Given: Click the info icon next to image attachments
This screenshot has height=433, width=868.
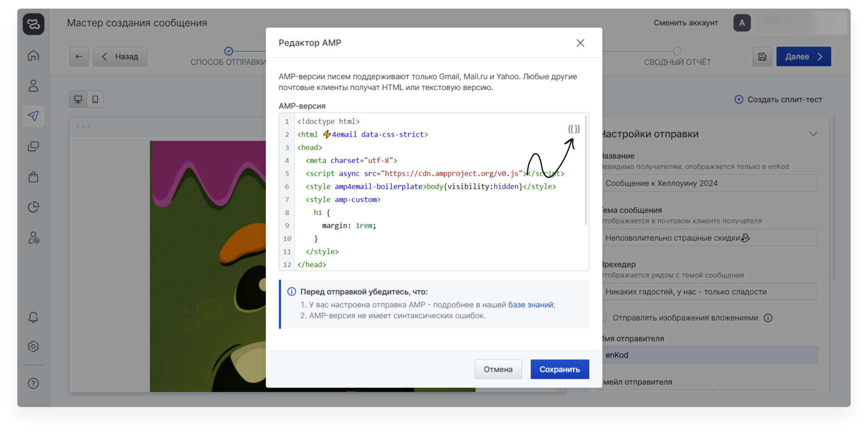Looking at the screenshot, I should pos(768,318).
